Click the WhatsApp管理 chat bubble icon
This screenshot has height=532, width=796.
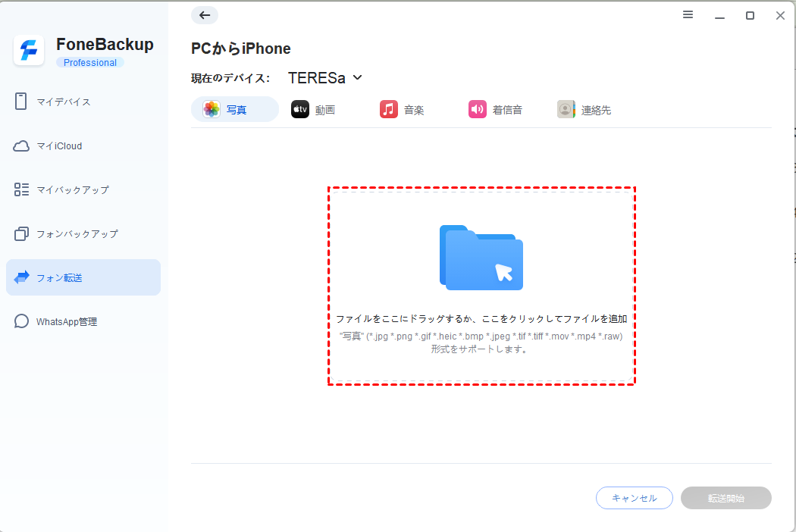point(21,321)
